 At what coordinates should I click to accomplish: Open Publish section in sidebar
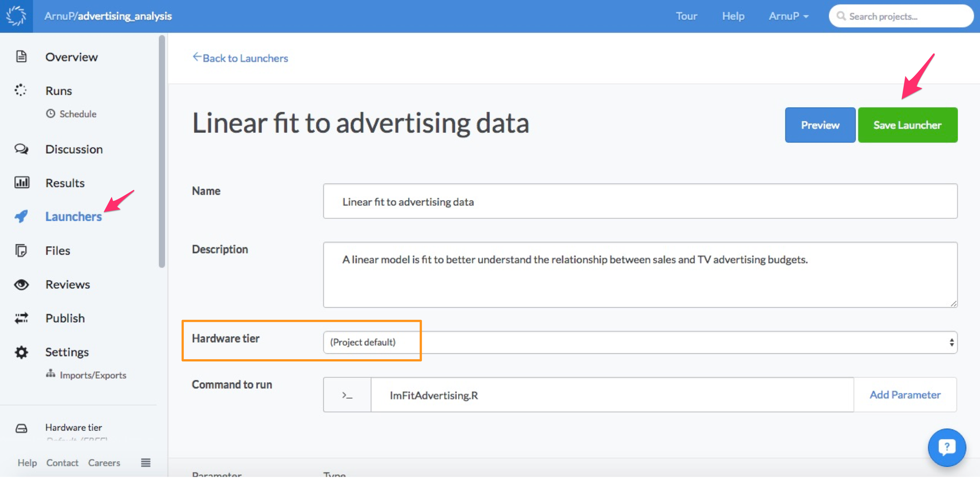pyautogui.click(x=65, y=318)
